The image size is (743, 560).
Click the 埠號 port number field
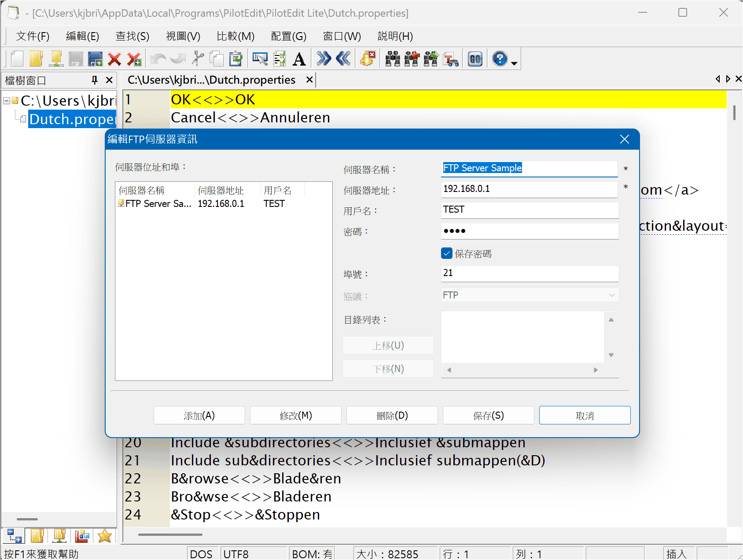pyautogui.click(x=530, y=273)
